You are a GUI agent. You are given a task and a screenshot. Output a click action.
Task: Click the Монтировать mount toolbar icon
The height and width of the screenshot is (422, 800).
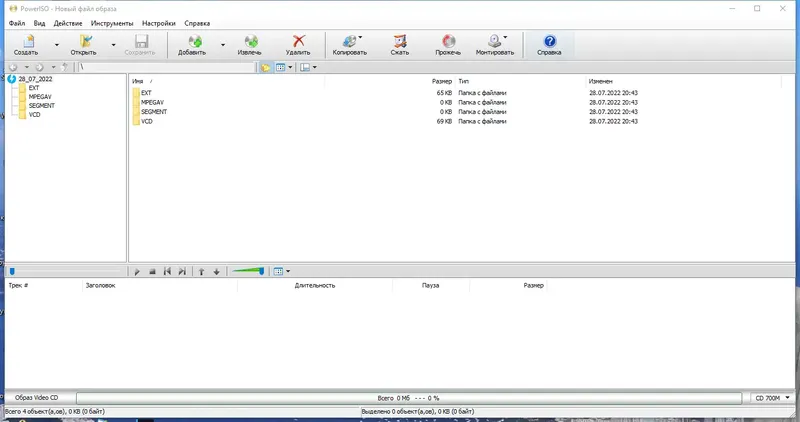pos(494,41)
